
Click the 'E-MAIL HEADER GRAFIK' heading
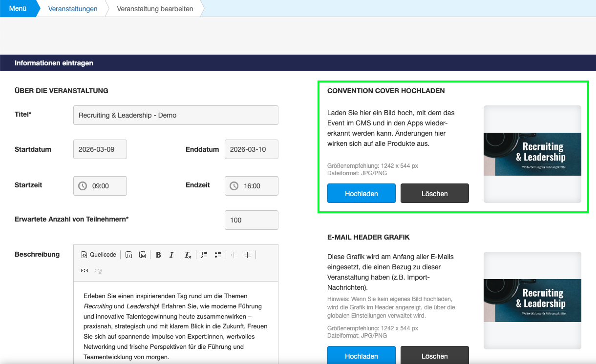368,237
